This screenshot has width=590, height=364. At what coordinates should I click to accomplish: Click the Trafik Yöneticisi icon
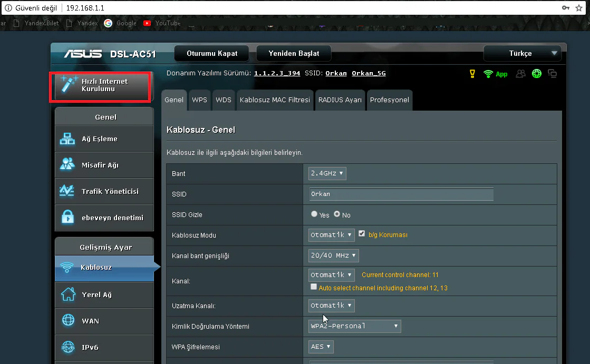(x=67, y=191)
